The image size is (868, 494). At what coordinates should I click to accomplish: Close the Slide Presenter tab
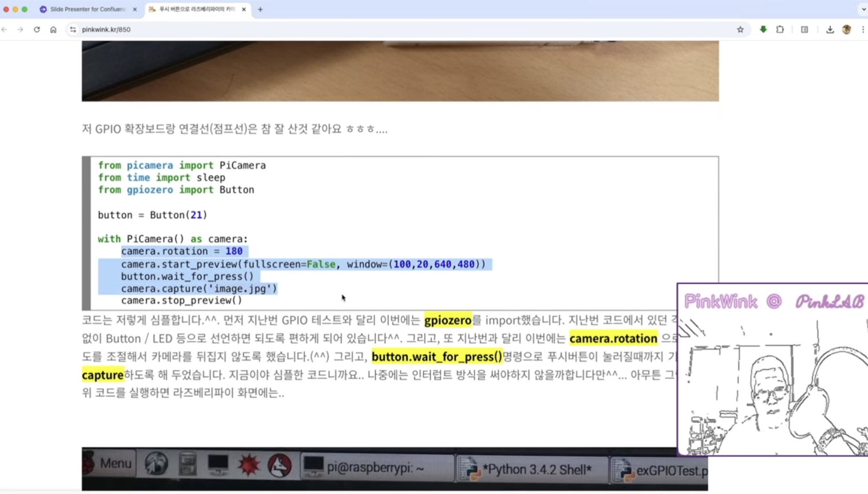coord(135,9)
